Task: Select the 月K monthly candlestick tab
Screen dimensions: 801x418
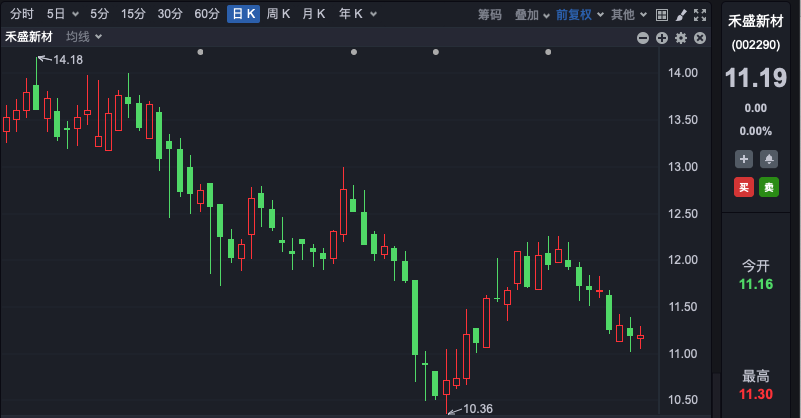Action: coord(314,14)
